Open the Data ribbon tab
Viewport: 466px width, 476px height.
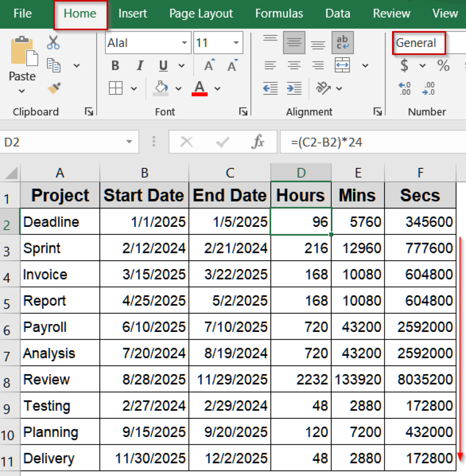(337, 13)
